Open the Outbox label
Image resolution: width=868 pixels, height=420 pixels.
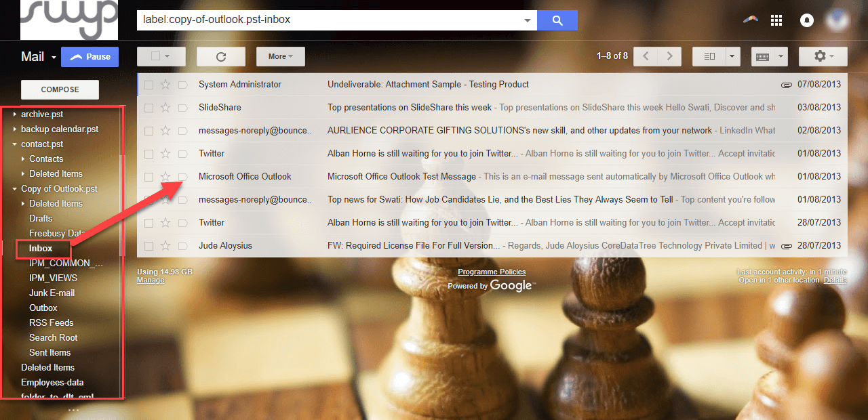pyautogui.click(x=43, y=308)
